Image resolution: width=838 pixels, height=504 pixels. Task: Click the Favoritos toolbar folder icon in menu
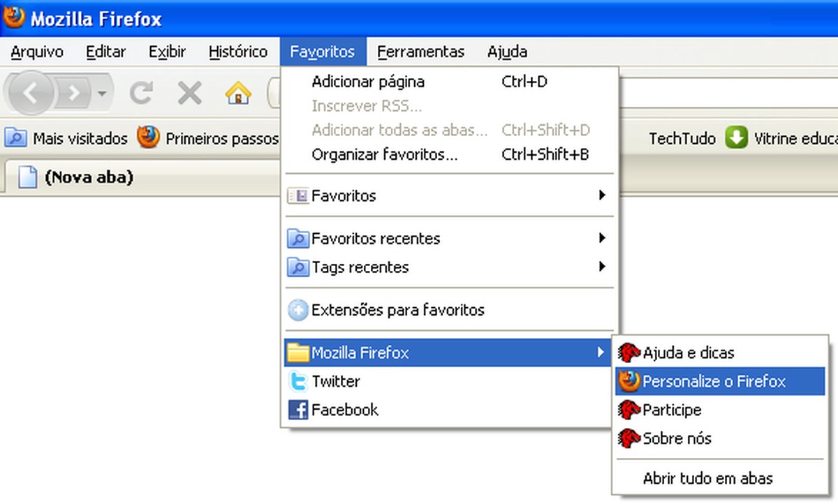pyautogui.click(x=298, y=196)
